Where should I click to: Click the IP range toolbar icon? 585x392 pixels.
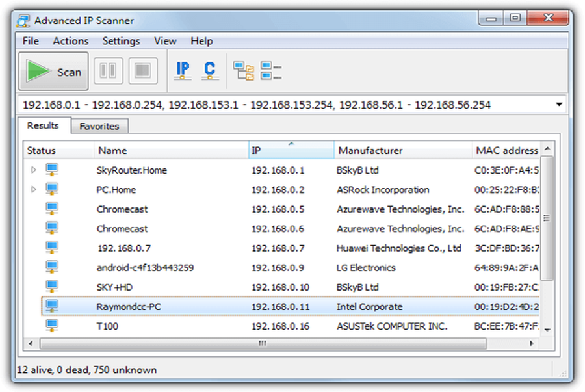[x=183, y=70]
